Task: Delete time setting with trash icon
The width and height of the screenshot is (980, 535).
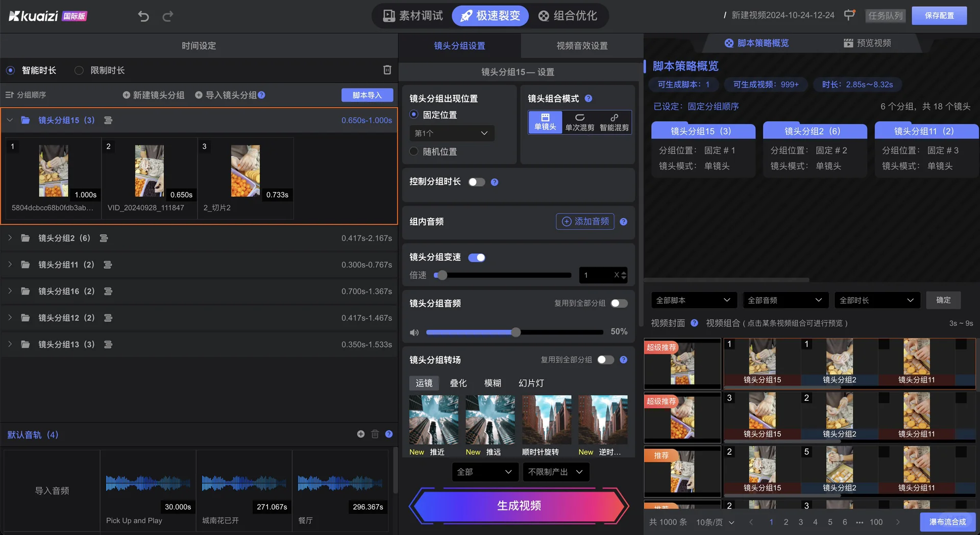Action: 387,70
